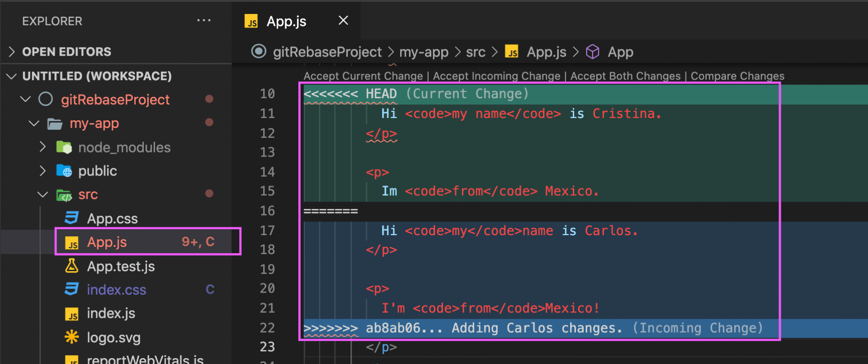The width and height of the screenshot is (868, 364).
Task: Click the public globe folder icon
Action: tap(64, 171)
